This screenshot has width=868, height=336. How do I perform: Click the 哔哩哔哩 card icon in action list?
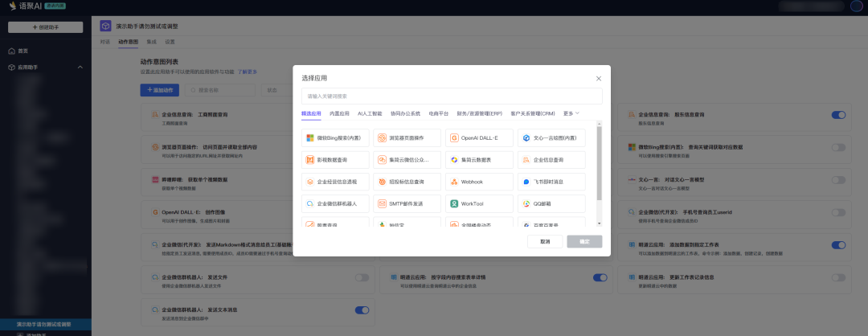point(156,180)
